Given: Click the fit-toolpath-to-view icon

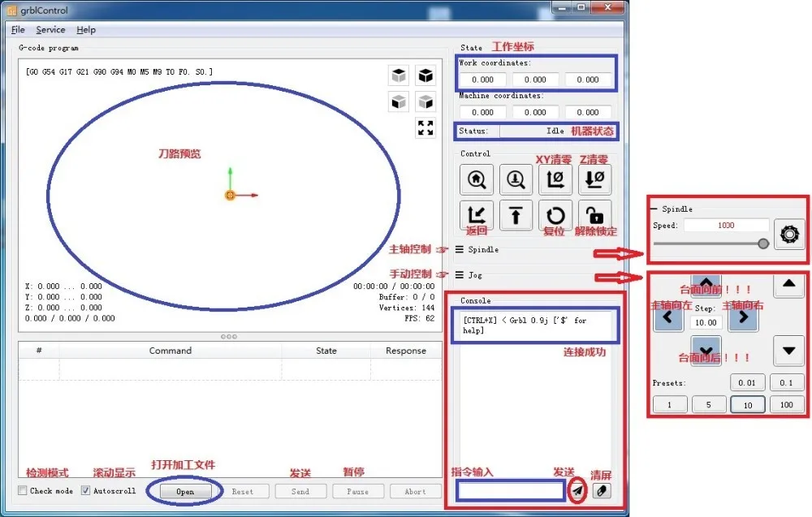Looking at the screenshot, I should [425, 127].
